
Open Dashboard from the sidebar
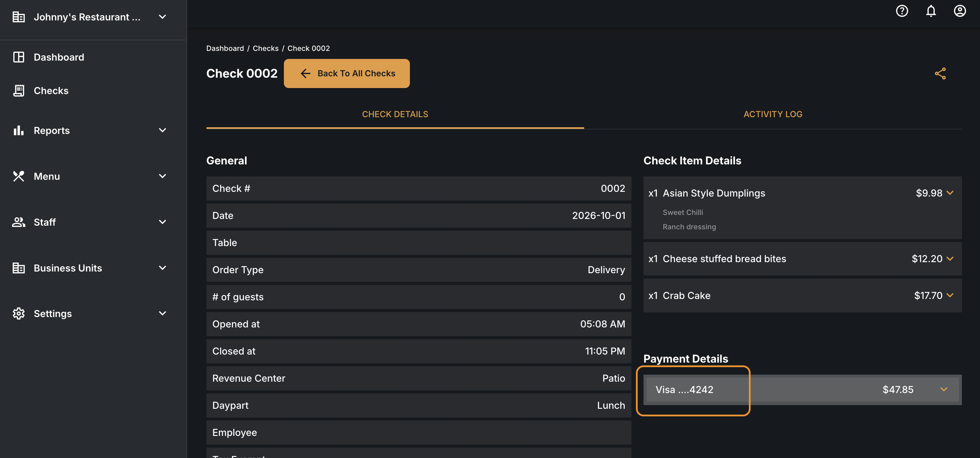[x=59, y=57]
